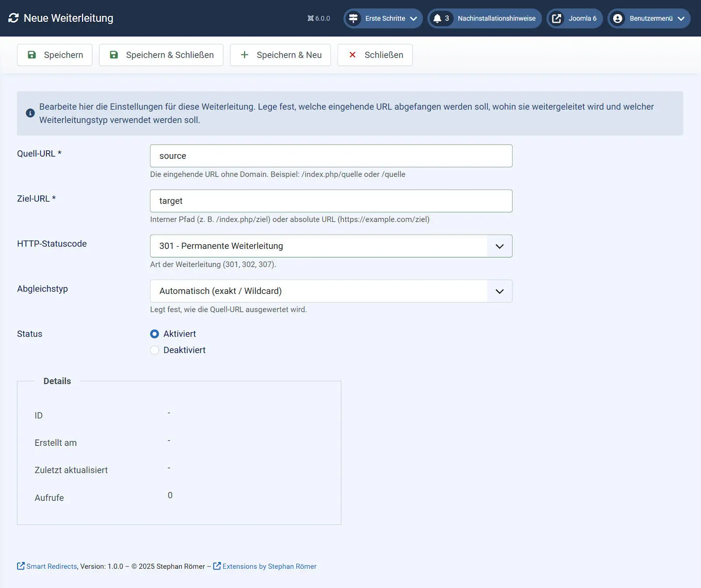Open the HTTP-Statuscode dropdown

pyautogui.click(x=331, y=246)
